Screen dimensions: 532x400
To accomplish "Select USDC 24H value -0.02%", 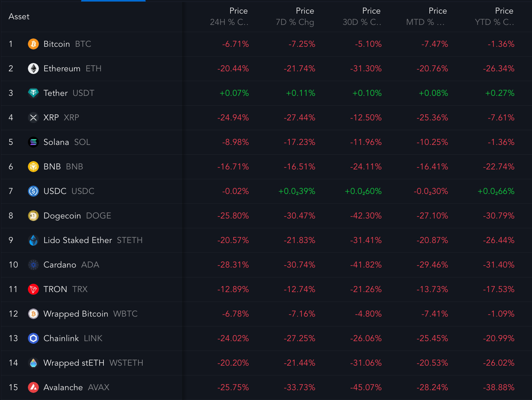I will click(x=235, y=191).
